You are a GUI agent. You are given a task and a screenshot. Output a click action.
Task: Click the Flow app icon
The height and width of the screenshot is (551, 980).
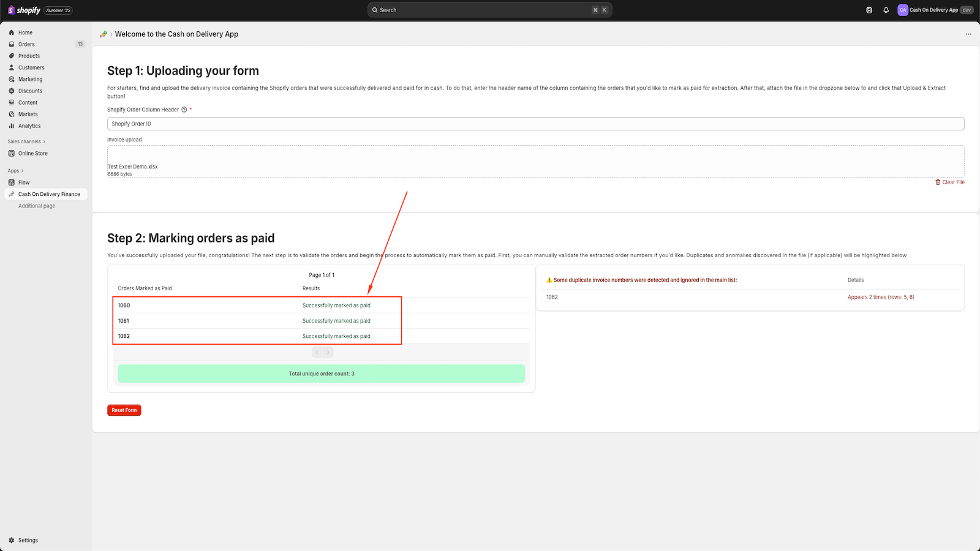coord(12,182)
